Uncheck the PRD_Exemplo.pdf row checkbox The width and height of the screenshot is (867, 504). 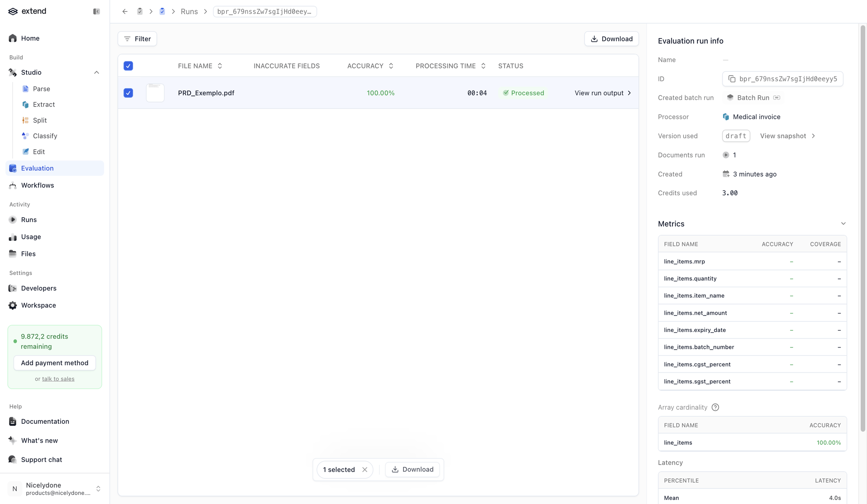[128, 93]
